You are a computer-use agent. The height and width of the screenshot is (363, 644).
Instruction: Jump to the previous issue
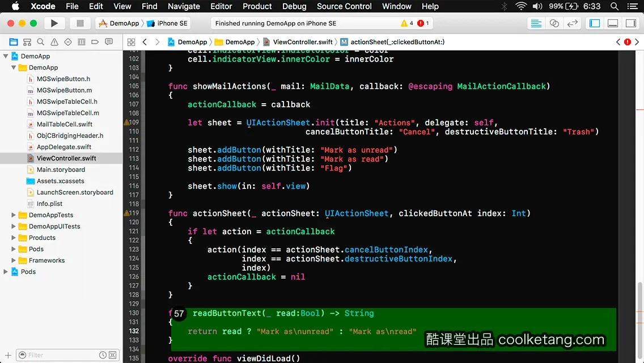coord(618,42)
